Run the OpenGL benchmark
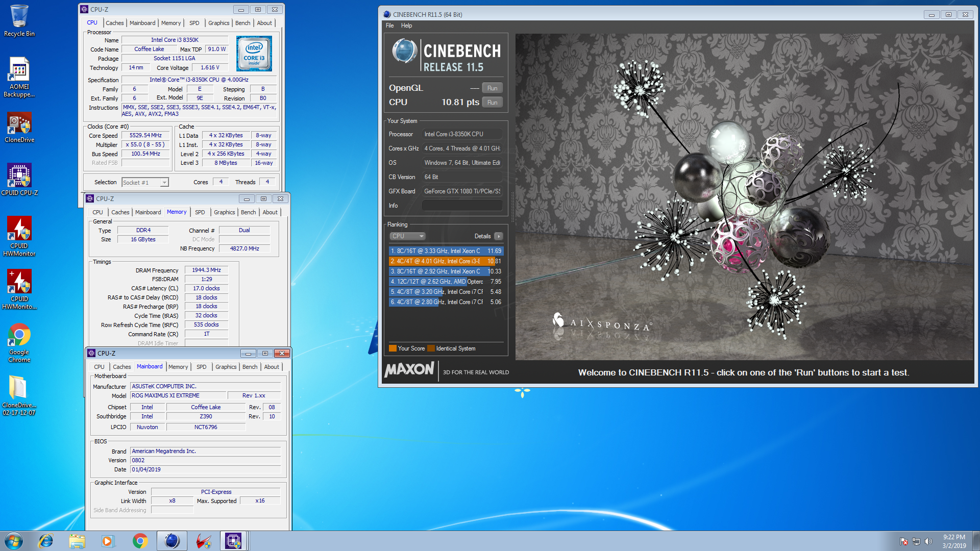Viewport: 980px width, 551px height. tap(492, 88)
